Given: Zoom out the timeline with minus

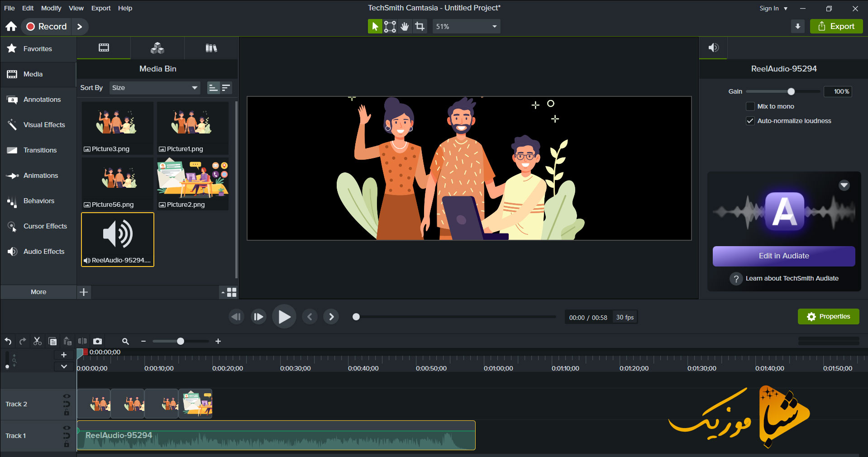Looking at the screenshot, I should pyautogui.click(x=143, y=341).
